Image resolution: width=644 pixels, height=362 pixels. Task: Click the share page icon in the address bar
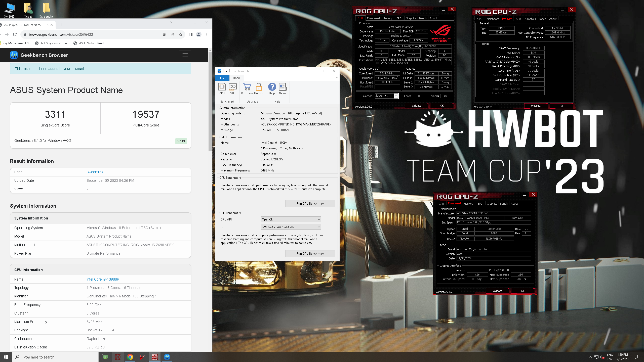173,34
